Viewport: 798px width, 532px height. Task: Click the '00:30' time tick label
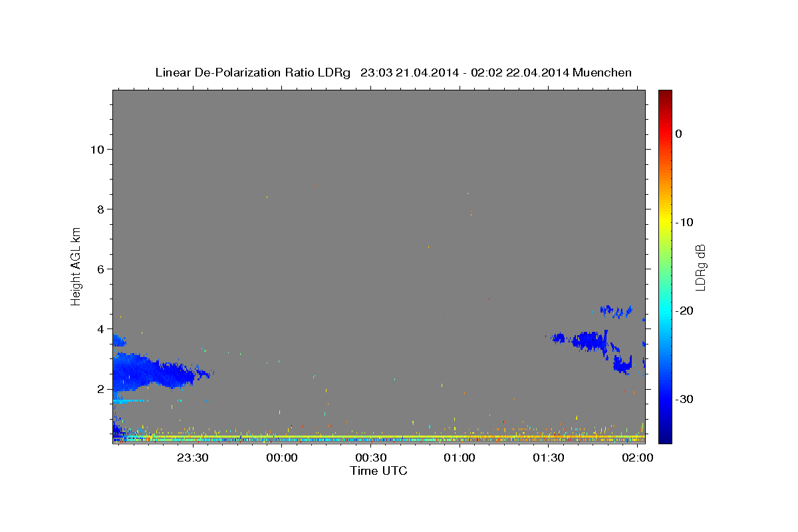pos(371,458)
